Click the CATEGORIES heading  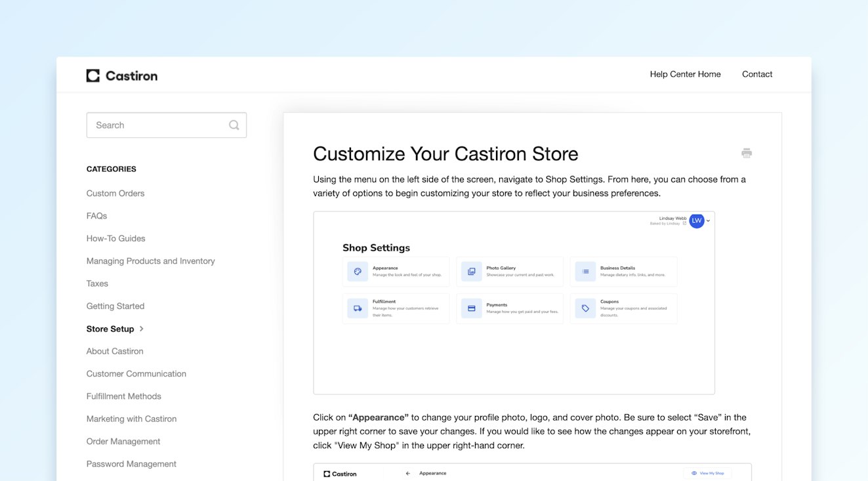112,169
